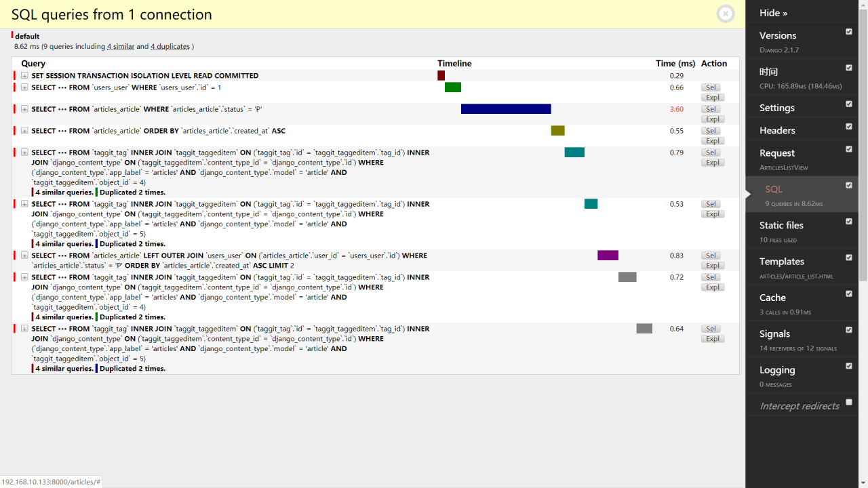Click the '4 duplicates' link in summary
Viewport: 868px width, 488px height.
[x=170, y=47]
